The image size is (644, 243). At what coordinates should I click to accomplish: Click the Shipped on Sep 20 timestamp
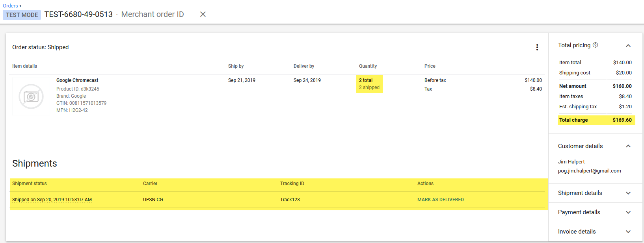[52, 200]
